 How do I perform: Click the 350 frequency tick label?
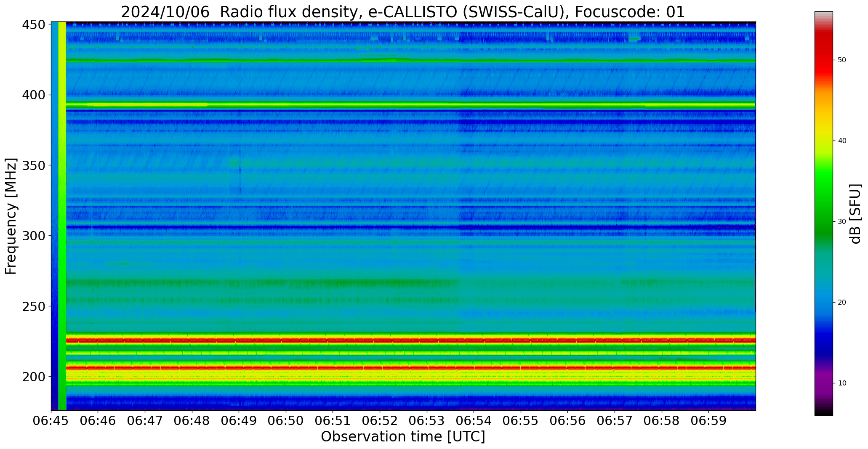point(33,165)
